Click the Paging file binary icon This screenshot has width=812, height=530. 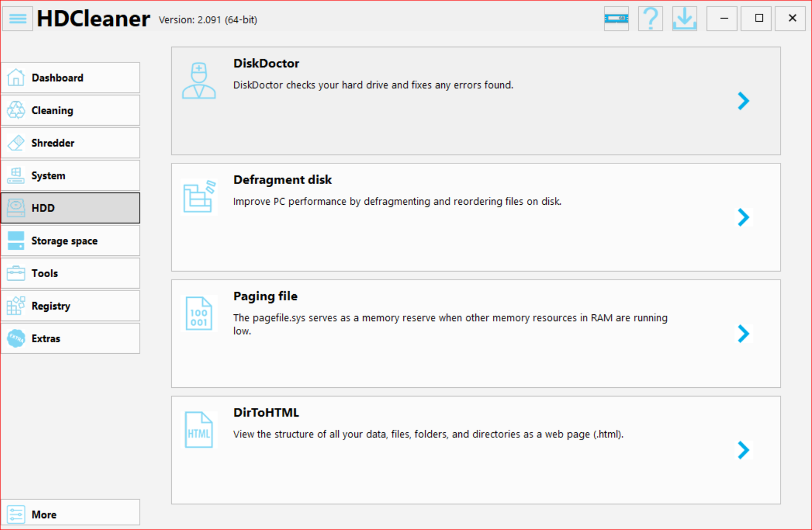click(x=199, y=313)
